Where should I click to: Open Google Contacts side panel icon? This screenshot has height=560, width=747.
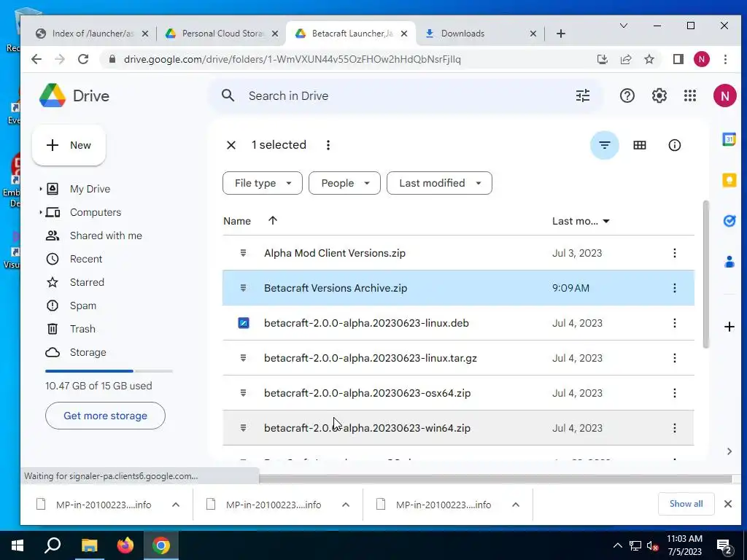[729, 262]
